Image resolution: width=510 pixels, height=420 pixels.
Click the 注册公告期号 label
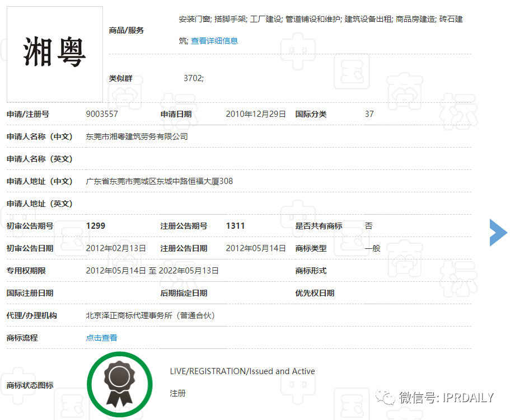(184, 226)
